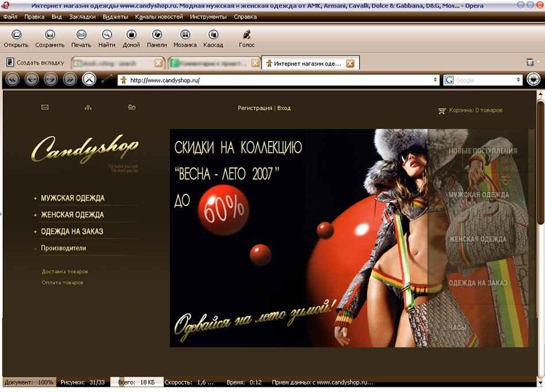The height and width of the screenshot is (392, 545).
Task: Click the site map icon on the page
Action: click(88, 108)
